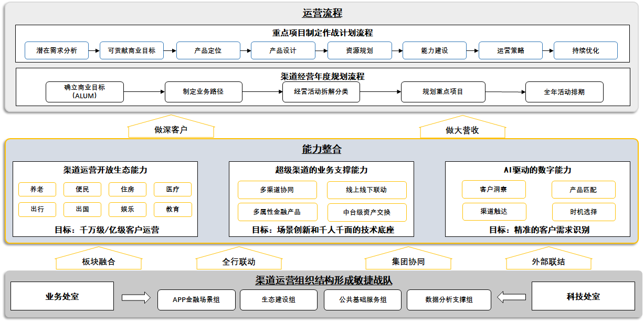Click the hollow right arrow beside 业务处室
644x322 pixels.
pyautogui.click(x=135, y=297)
